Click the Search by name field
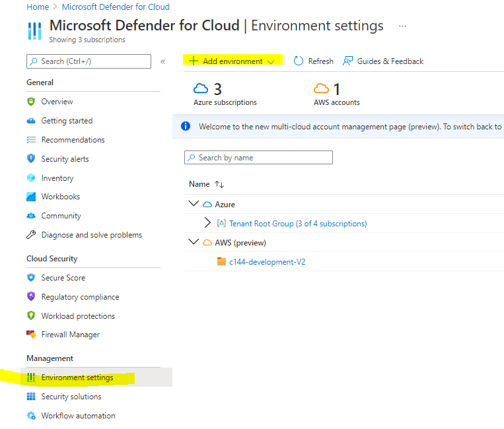Screen dimensions: 504x429 (x=258, y=158)
